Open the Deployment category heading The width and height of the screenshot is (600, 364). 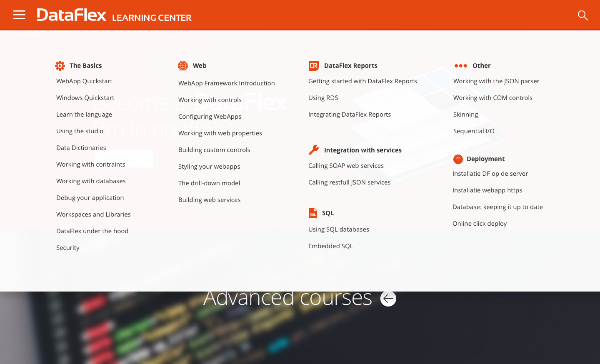point(485,159)
